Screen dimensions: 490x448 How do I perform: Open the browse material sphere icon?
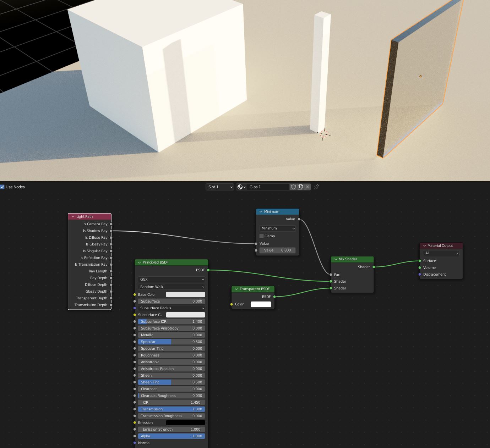click(241, 187)
